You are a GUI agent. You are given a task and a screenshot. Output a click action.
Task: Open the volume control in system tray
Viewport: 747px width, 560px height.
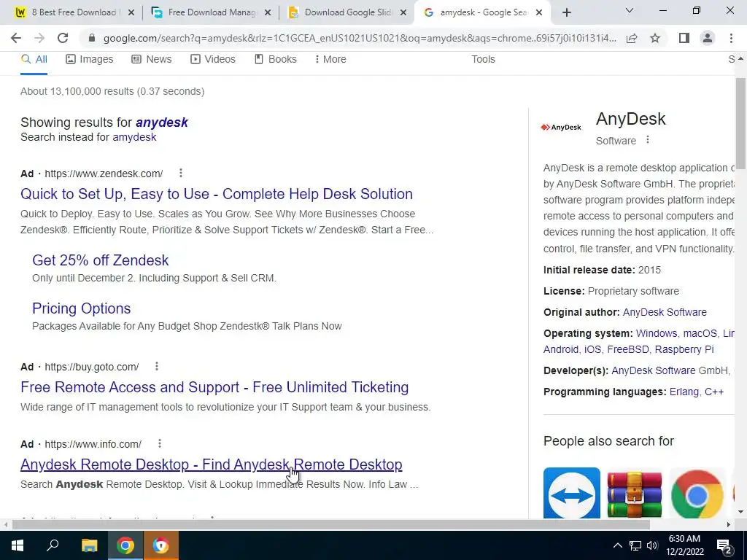[652, 545]
